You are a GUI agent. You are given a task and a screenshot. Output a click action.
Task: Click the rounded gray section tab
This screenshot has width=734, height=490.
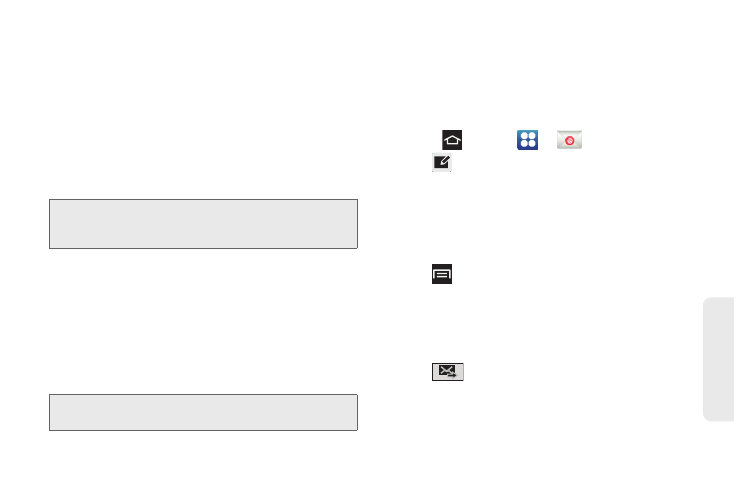click(719, 359)
